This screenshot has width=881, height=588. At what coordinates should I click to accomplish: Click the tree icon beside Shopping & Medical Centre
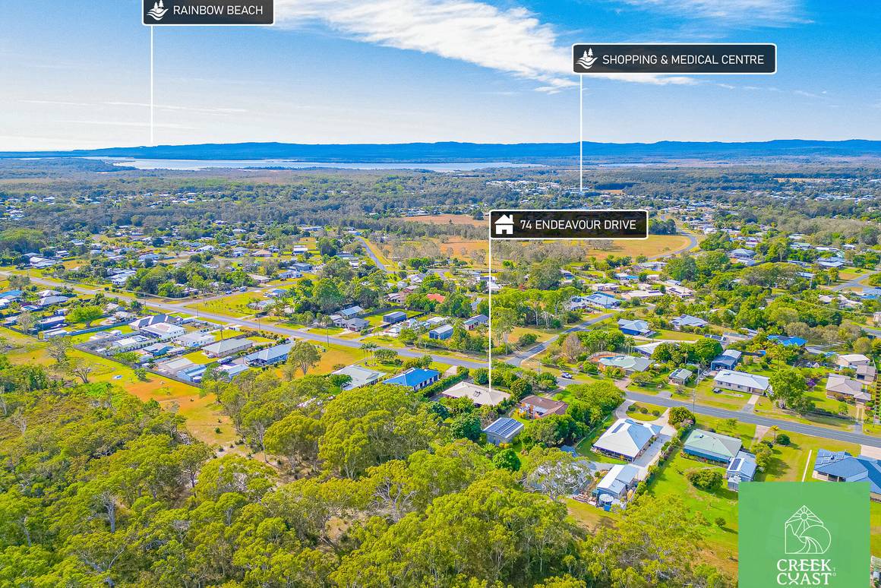pos(586,59)
